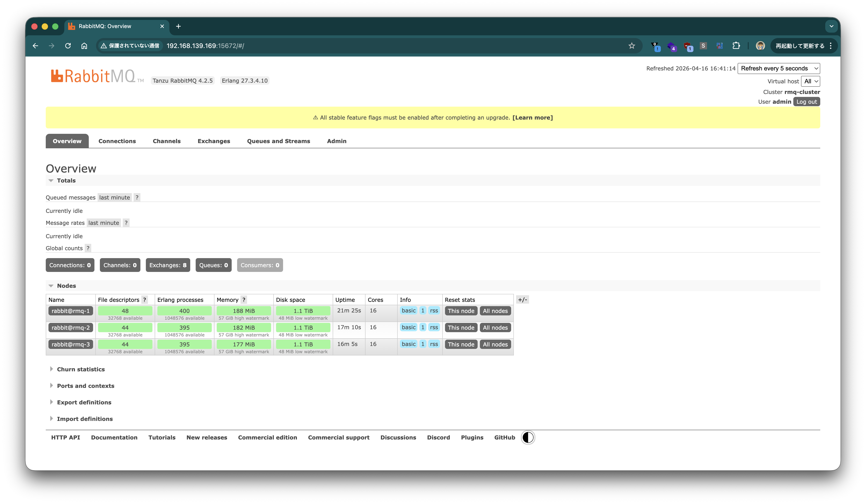Click the browser address bar URL

coord(205,46)
